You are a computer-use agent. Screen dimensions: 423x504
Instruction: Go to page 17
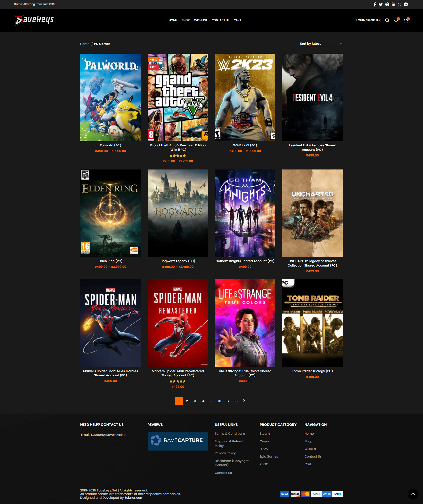(x=228, y=401)
